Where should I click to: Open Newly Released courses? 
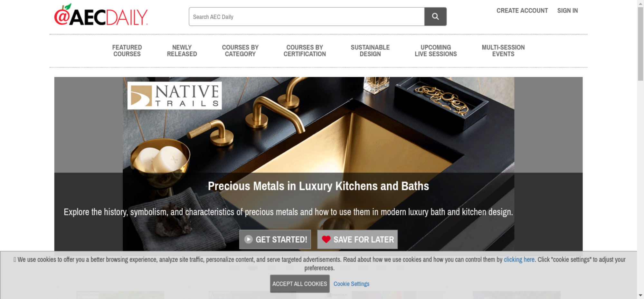(182, 51)
